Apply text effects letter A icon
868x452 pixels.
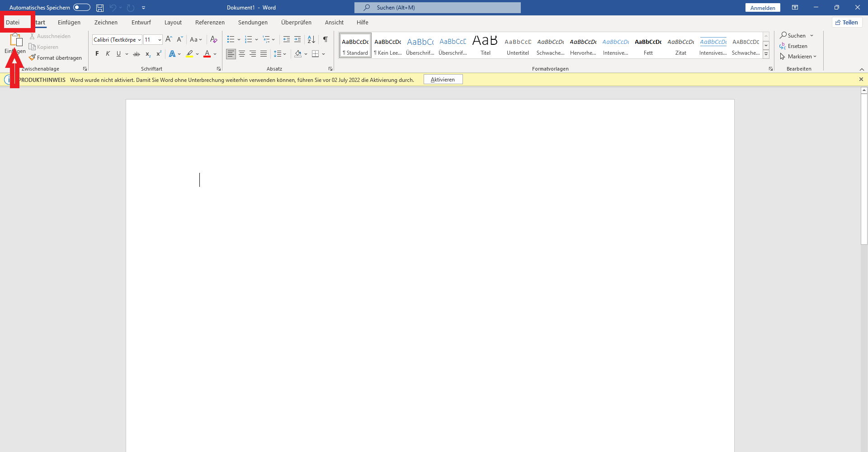(172, 54)
